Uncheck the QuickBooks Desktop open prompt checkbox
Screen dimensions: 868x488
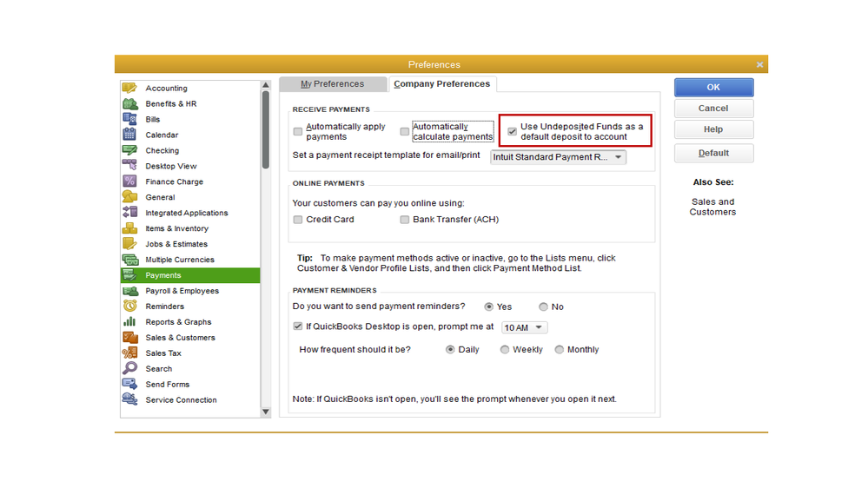(298, 326)
